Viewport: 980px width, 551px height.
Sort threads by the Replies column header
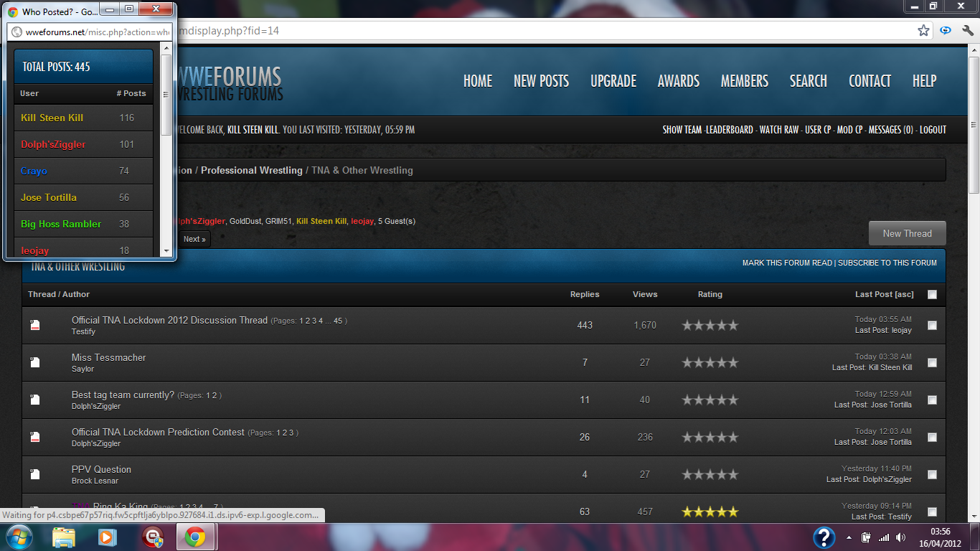(585, 294)
